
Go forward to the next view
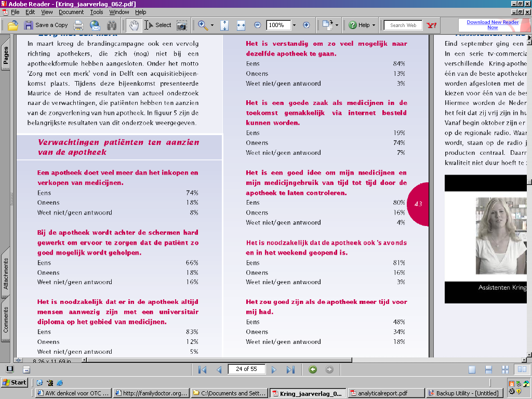point(329,369)
